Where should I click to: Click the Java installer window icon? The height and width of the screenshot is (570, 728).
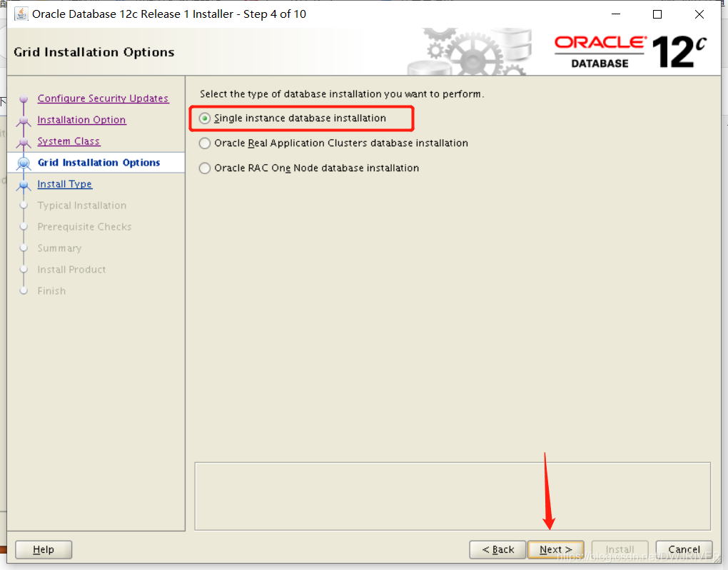click(x=21, y=14)
